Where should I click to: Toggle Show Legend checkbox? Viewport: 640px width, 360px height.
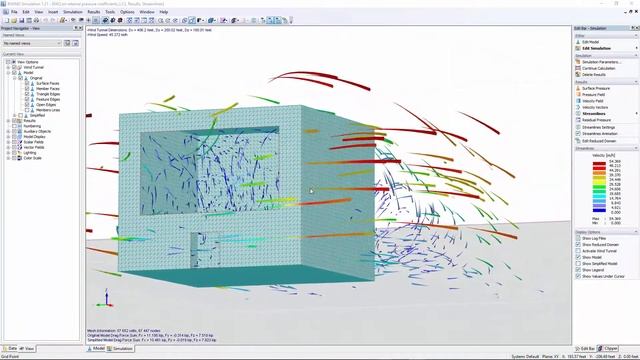tap(578, 270)
